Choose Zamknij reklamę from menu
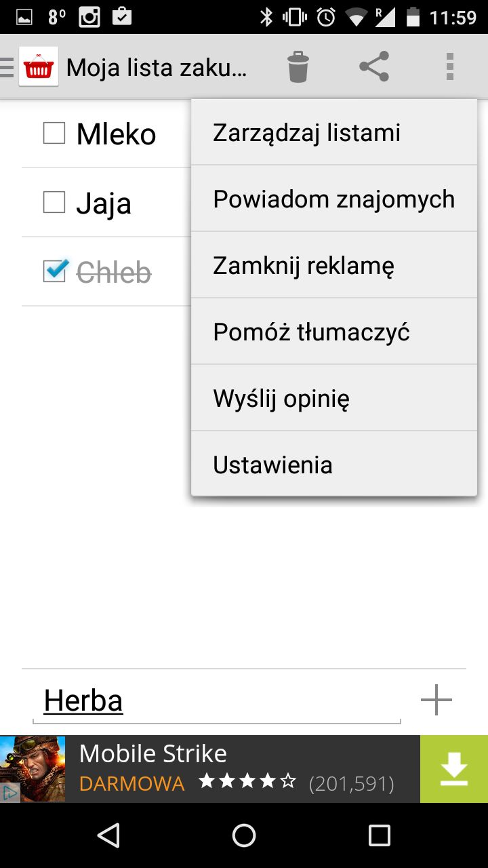 (x=334, y=265)
